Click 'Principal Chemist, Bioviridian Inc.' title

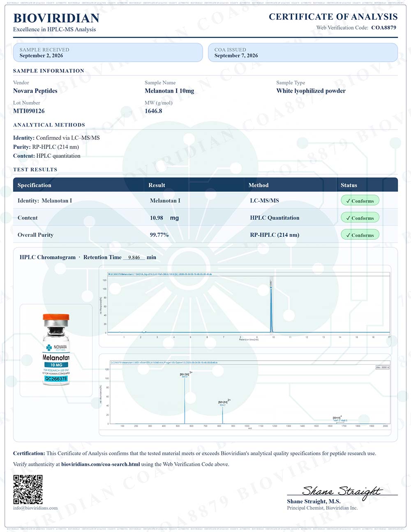click(x=322, y=508)
